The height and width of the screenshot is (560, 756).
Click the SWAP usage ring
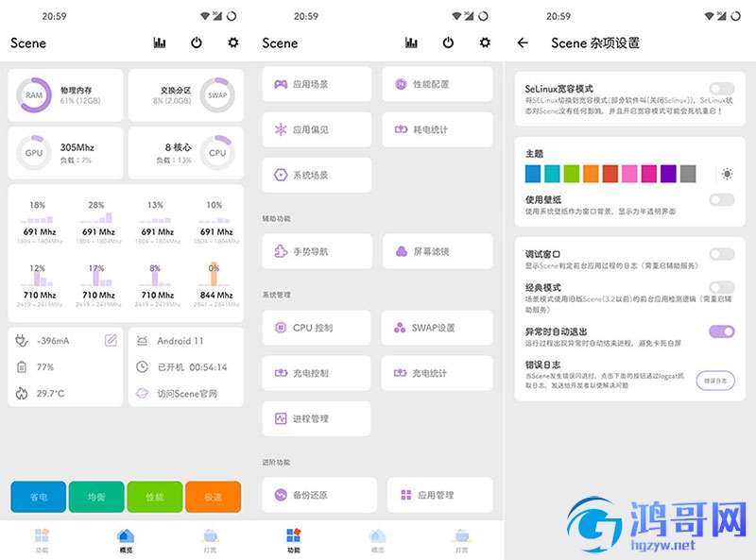click(217, 95)
